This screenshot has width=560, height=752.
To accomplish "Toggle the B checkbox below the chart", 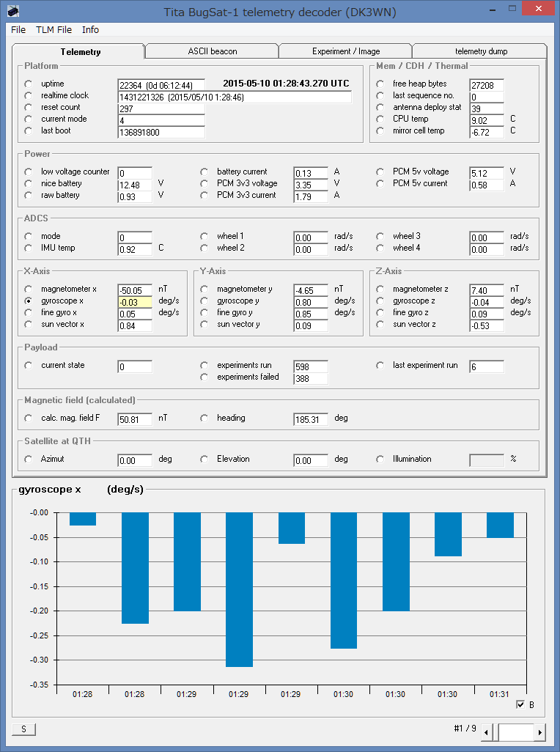I will click(x=520, y=704).
